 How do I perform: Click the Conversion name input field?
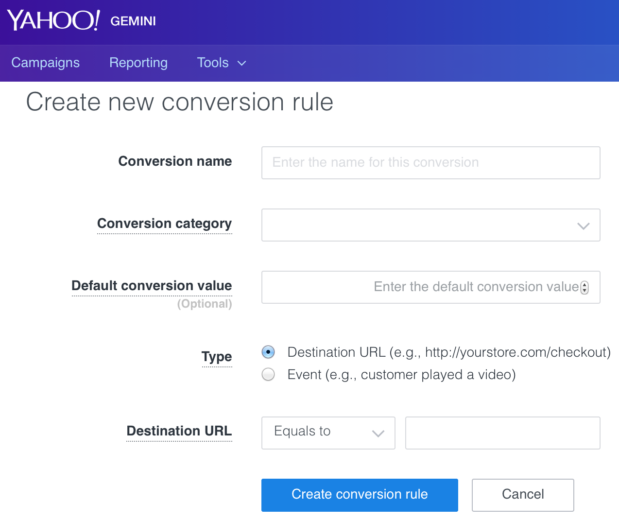pyautogui.click(x=431, y=163)
